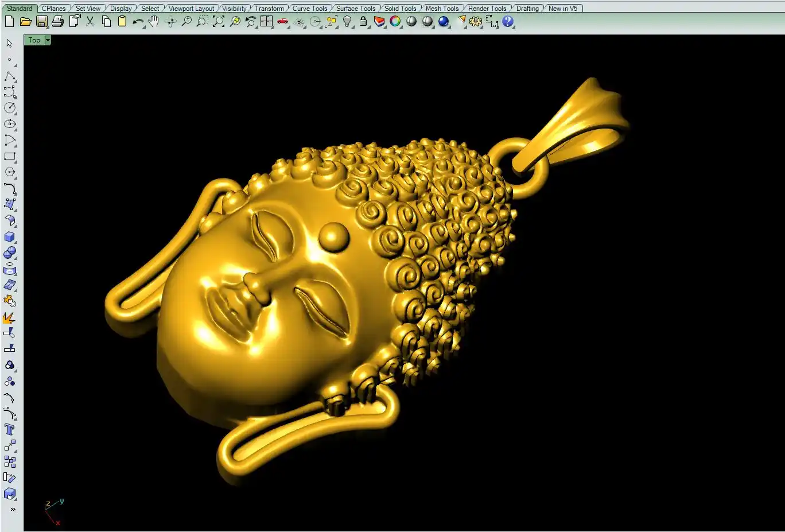
Task: Choose the Polyline tool
Action: pyautogui.click(x=10, y=76)
